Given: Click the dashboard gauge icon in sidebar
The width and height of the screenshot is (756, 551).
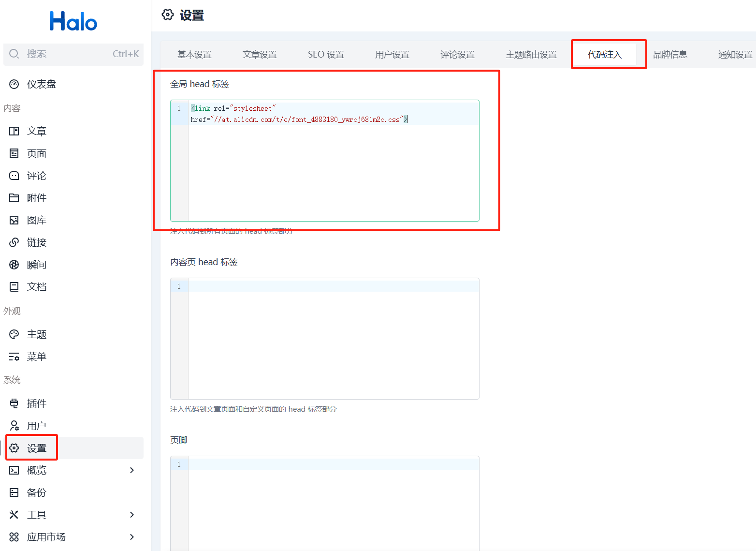Looking at the screenshot, I should (14, 84).
